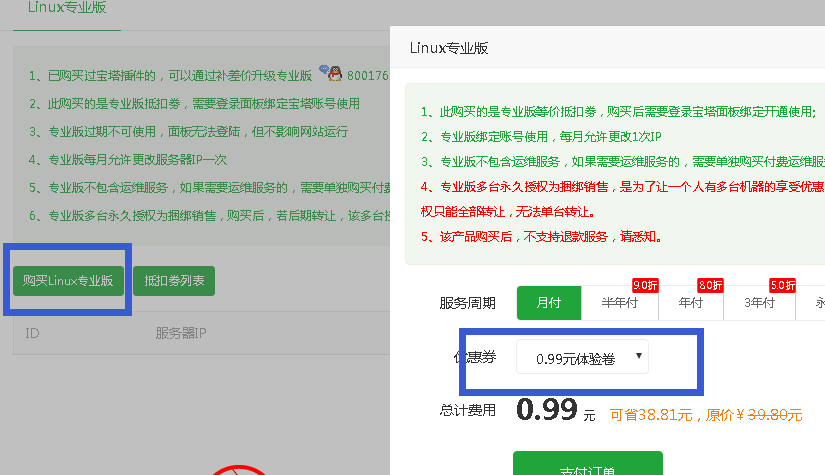Click the 服务器IP column header
This screenshot has width=825, height=475.
[180, 333]
